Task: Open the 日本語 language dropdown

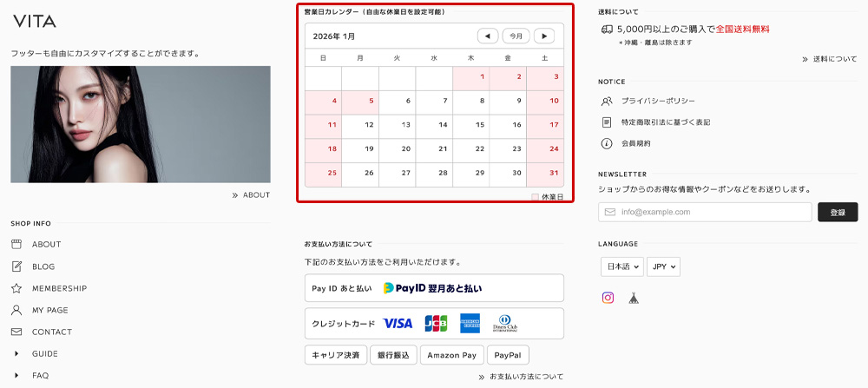Action: click(621, 266)
